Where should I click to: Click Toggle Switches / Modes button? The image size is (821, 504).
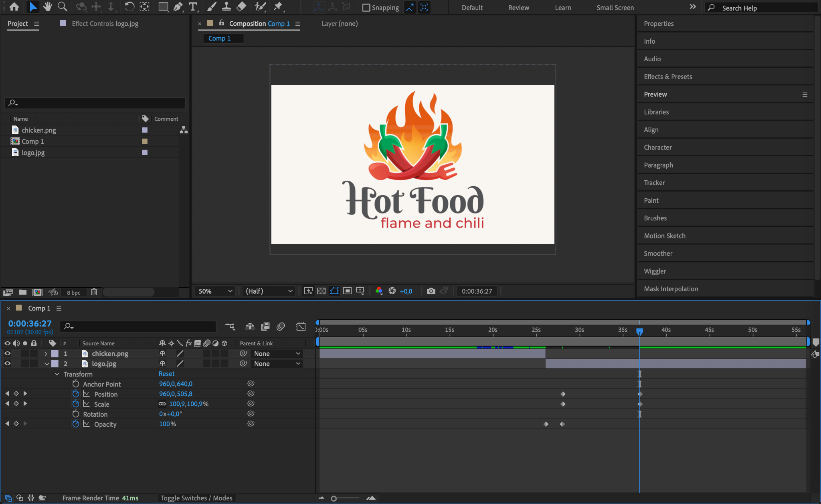coord(196,498)
